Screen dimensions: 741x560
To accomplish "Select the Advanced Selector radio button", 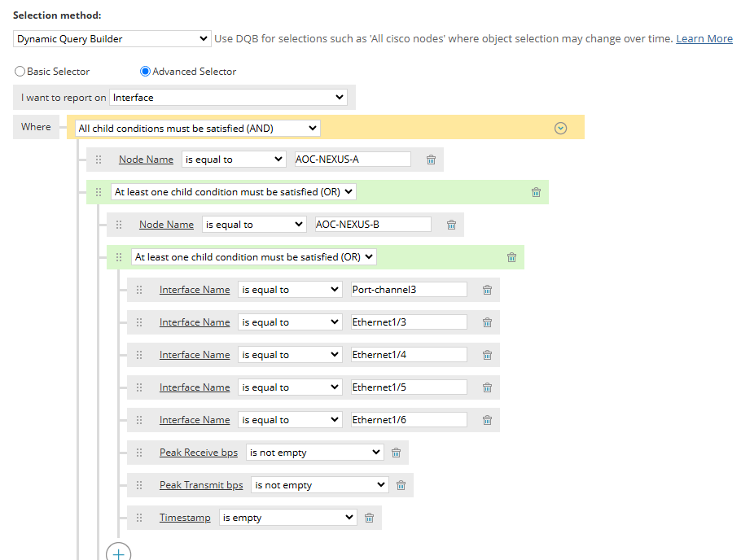I will click(146, 72).
